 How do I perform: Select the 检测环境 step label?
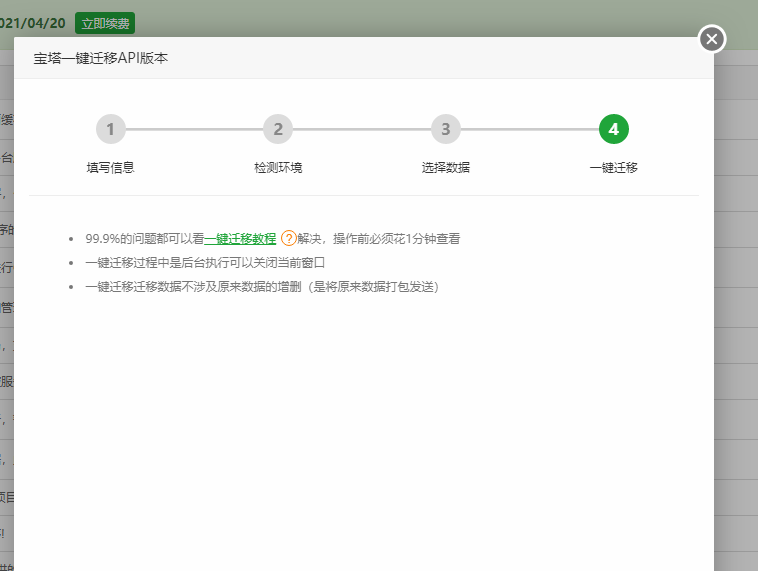click(278, 168)
